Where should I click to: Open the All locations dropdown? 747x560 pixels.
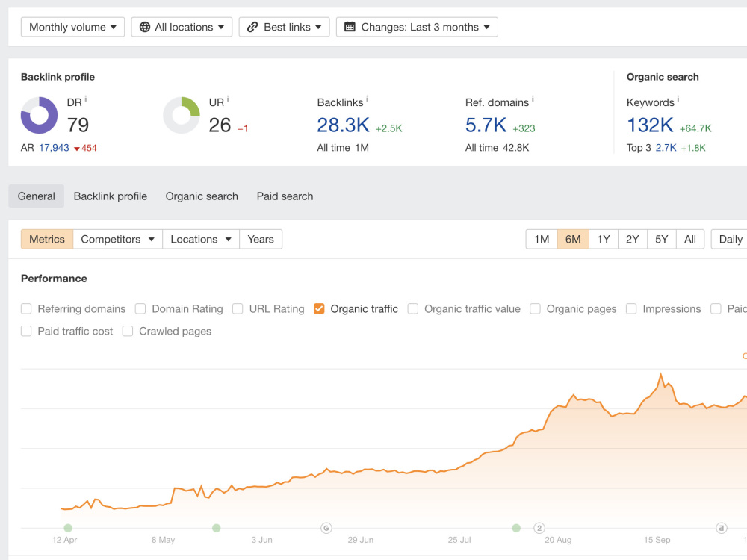[x=182, y=27]
